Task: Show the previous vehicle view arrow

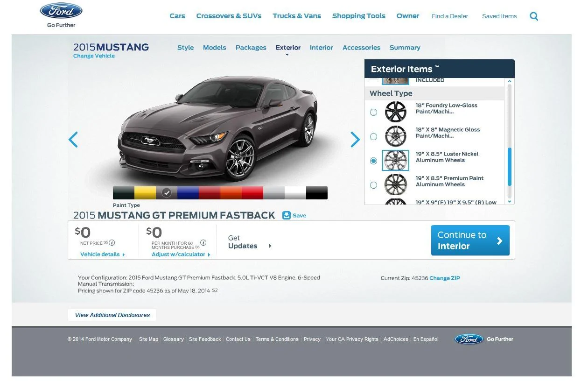Action: tap(73, 140)
